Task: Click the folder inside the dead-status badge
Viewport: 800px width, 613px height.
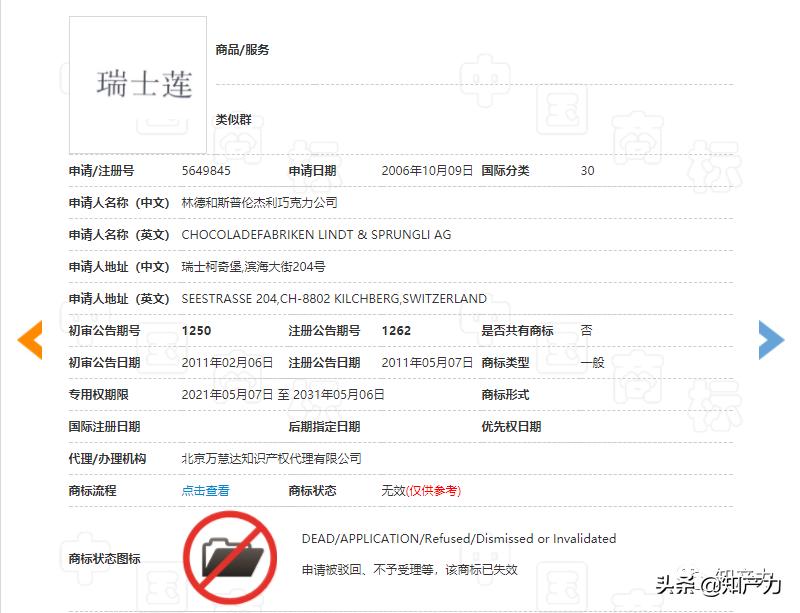Action: [231, 558]
